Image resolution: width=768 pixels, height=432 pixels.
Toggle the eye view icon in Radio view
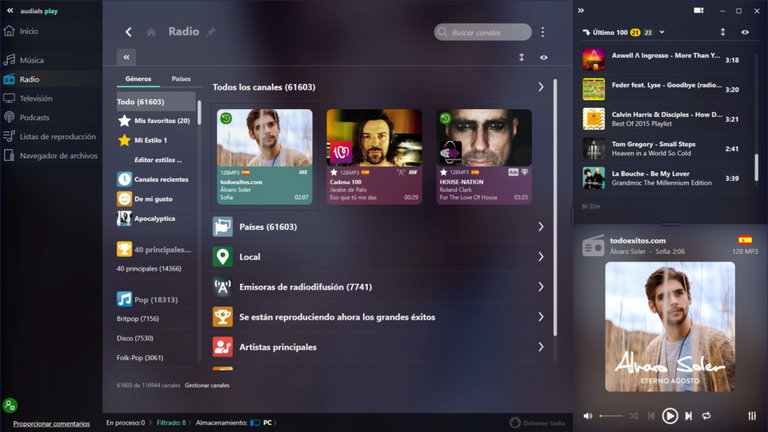tap(544, 57)
